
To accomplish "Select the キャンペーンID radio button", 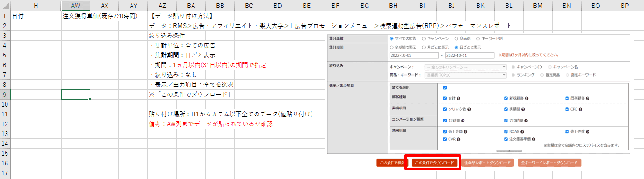I will click(x=513, y=67).
